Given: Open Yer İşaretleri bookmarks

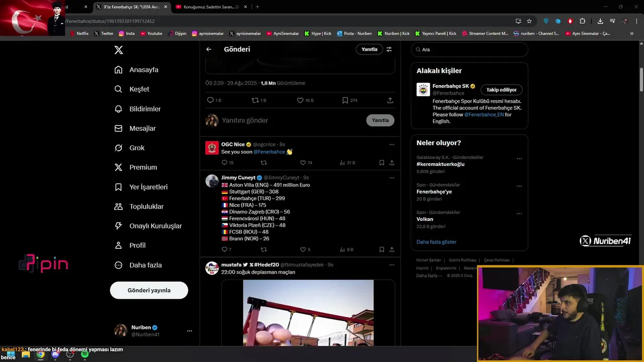Looking at the screenshot, I should click(x=141, y=187).
